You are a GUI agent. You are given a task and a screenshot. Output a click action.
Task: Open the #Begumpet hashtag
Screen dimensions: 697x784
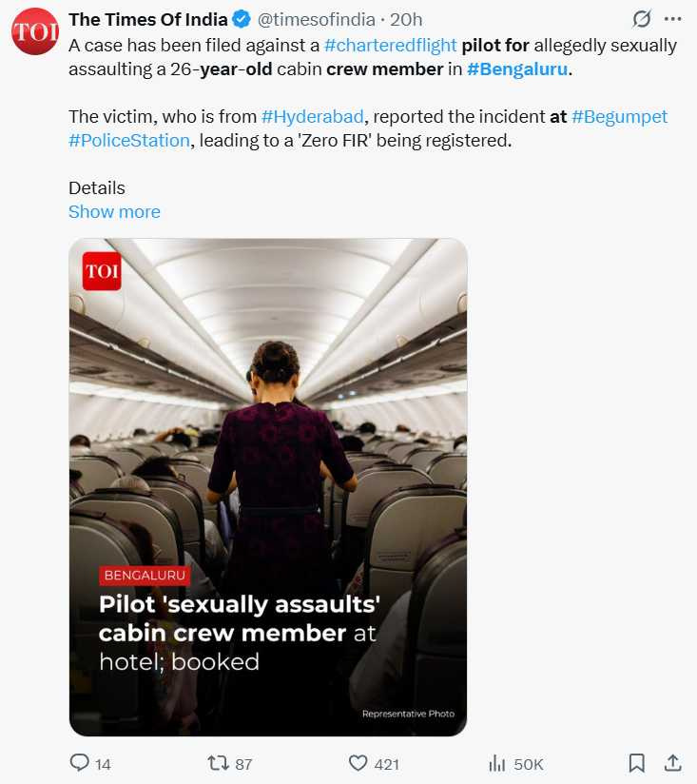(x=619, y=116)
